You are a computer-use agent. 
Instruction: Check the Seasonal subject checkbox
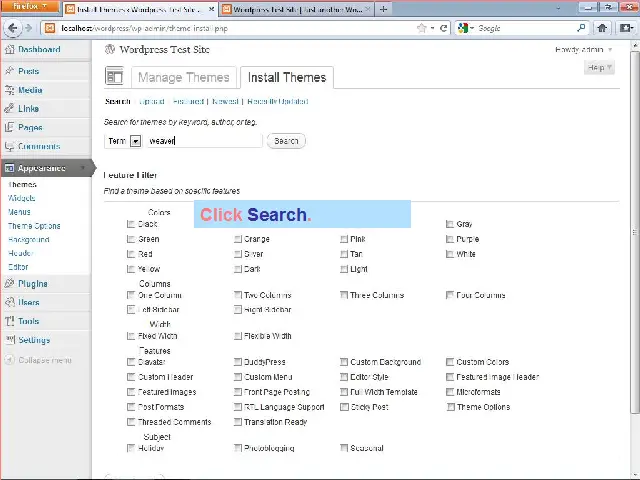tap(344, 448)
